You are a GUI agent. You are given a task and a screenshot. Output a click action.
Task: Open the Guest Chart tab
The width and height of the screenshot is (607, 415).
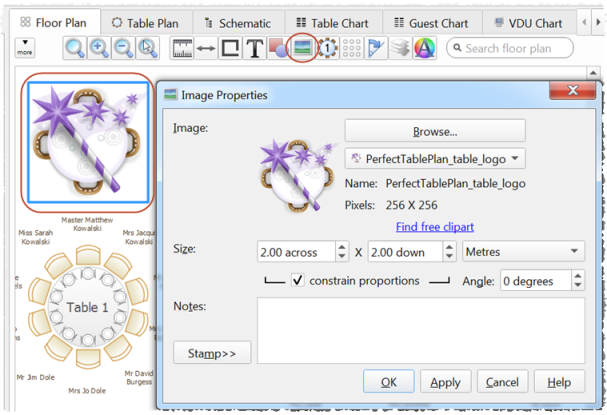[432, 23]
